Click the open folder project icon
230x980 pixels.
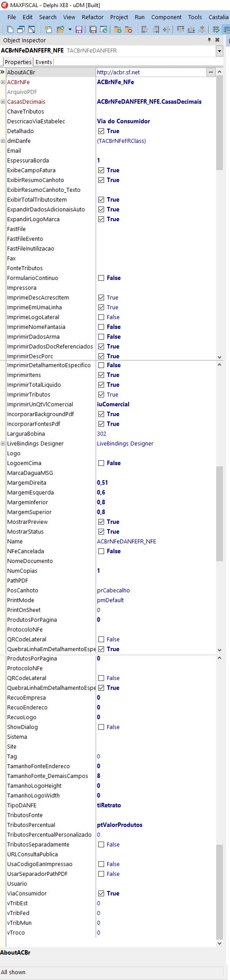click(x=60, y=29)
